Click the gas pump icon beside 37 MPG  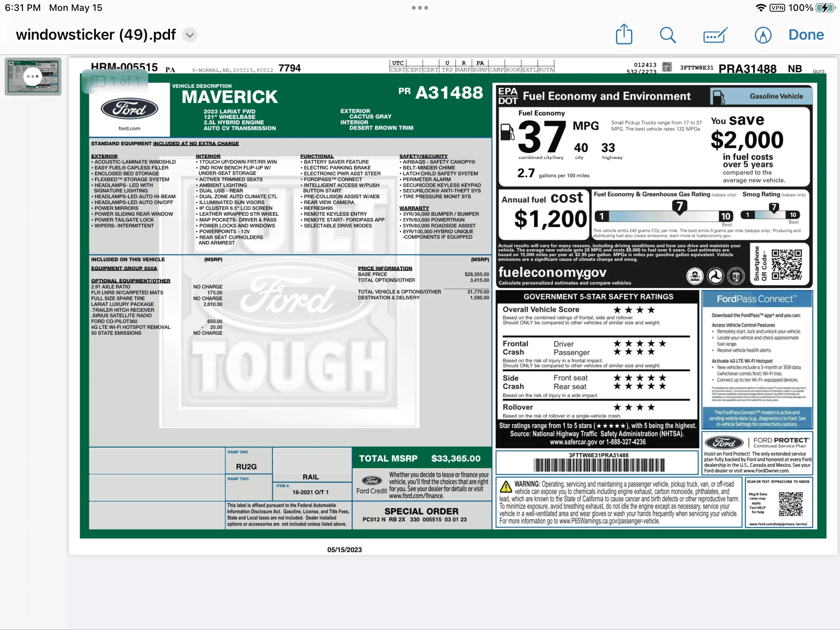[x=507, y=132]
